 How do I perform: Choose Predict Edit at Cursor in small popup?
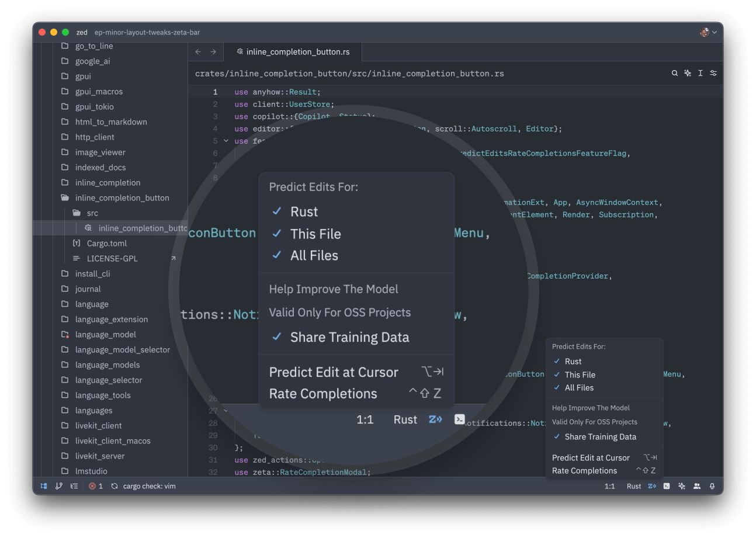pyautogui.click(x=605, y=457)
